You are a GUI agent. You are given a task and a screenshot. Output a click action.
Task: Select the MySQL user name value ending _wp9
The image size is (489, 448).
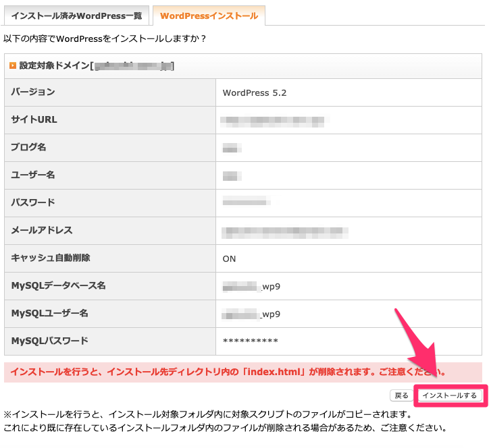[251, 314]
